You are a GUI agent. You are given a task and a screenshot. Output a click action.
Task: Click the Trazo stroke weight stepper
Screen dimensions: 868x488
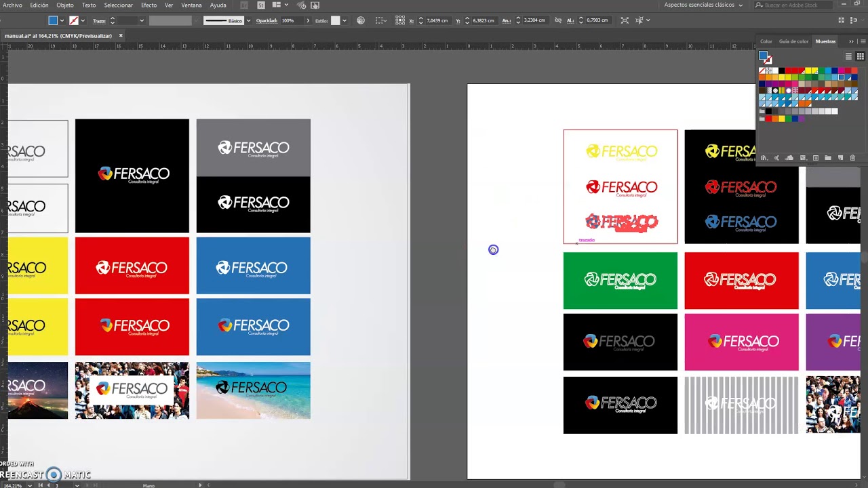click(x=113, y=20)
